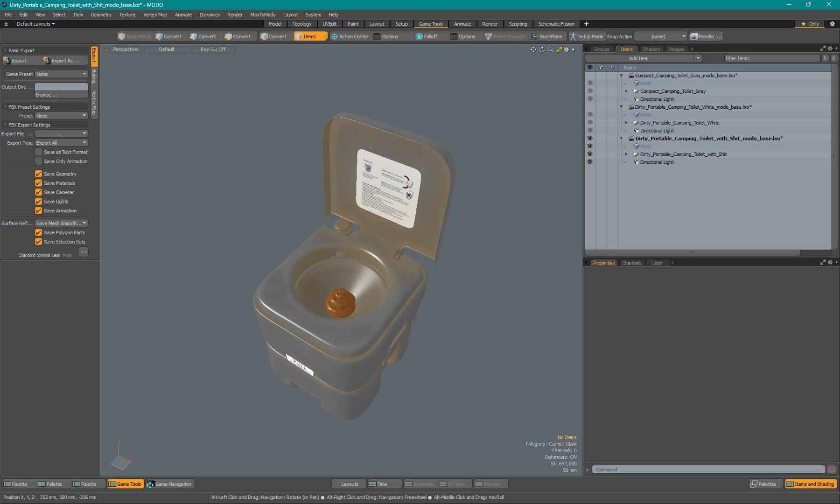Screen dimensions: 840x504
Task: Uncheck Save Geometry checkbox
Action: point(39,174)
